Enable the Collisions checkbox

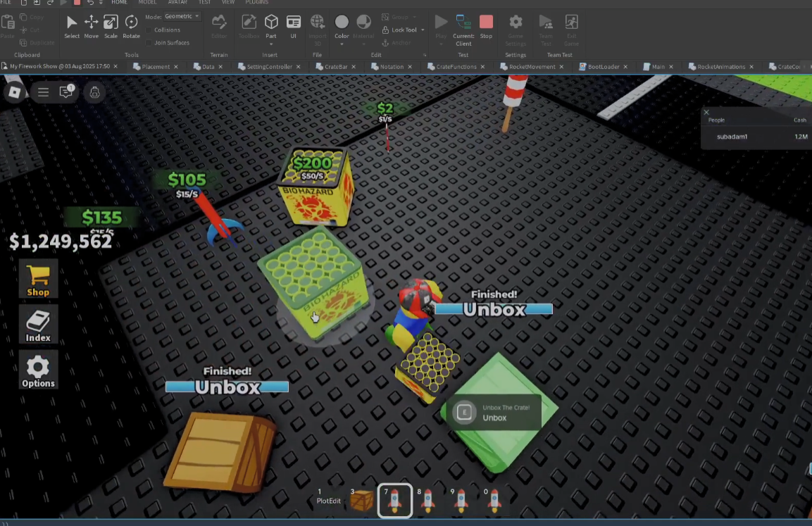(x=149, y=30)
